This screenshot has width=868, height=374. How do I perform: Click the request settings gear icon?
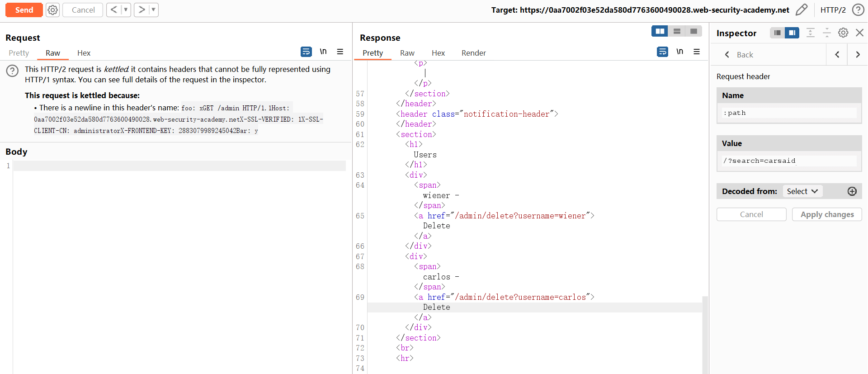(53, 10)
